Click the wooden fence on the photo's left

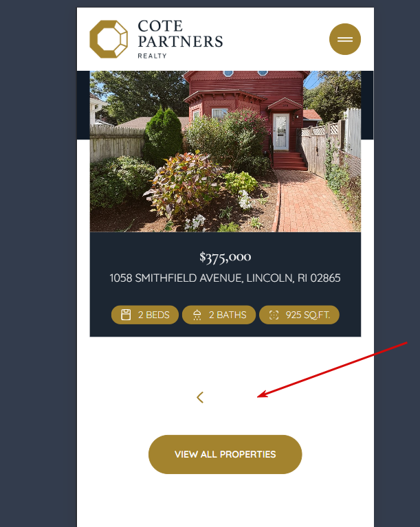117,143
